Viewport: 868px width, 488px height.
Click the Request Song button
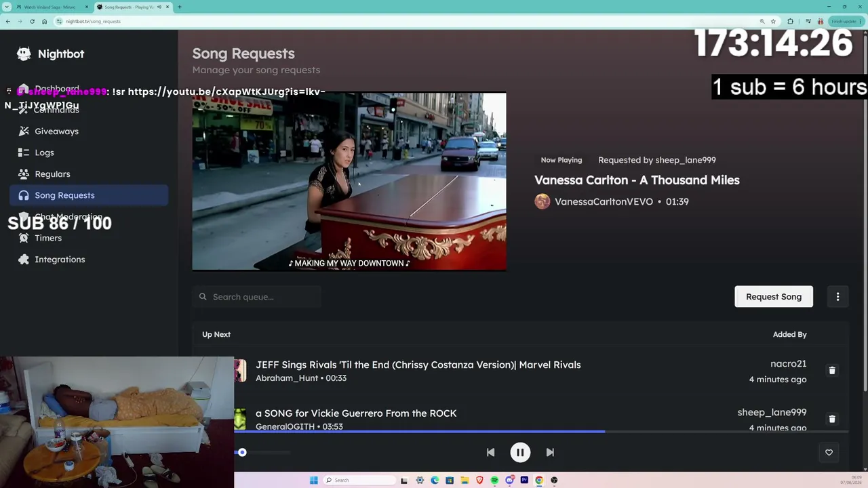[774, 297]
